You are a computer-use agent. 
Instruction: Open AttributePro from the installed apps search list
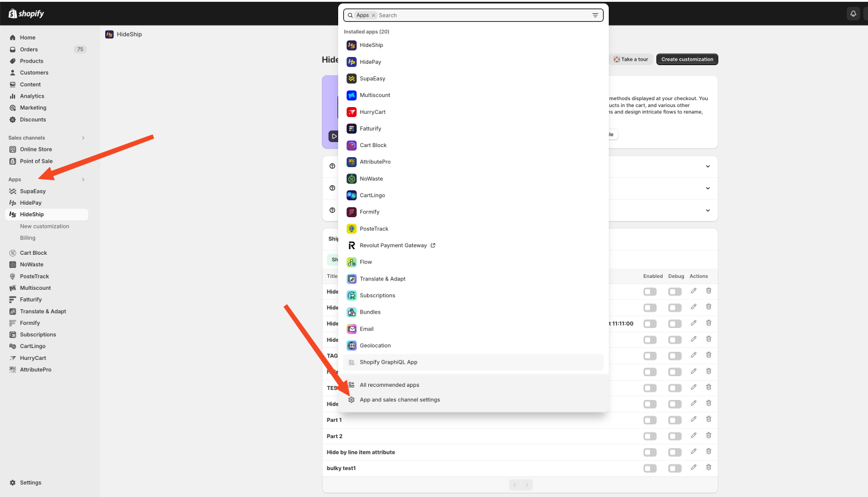[473, 161]
